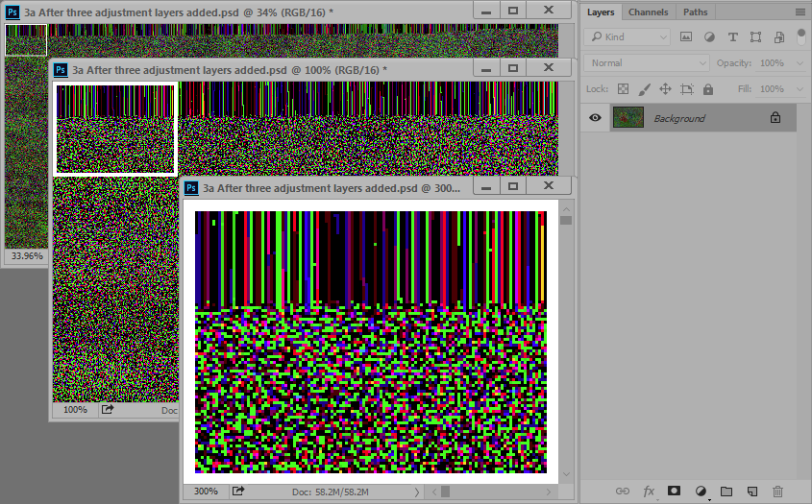Add layer mask icon
The image size is (812, 504).
point(674,491)
